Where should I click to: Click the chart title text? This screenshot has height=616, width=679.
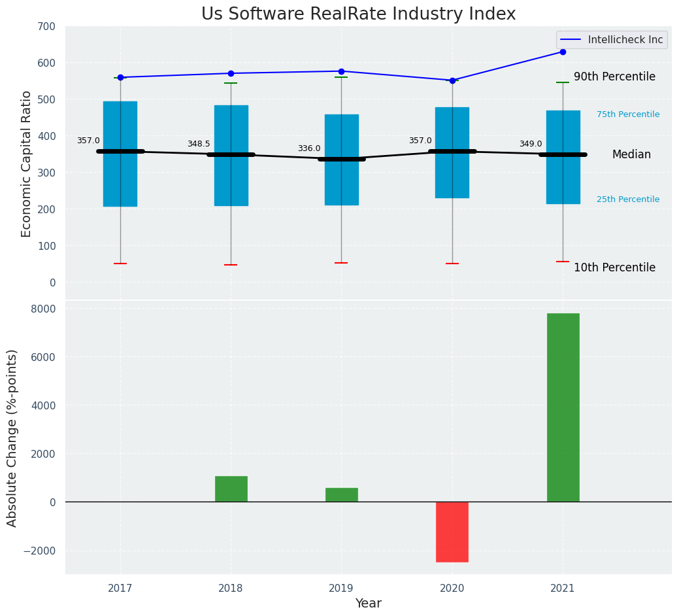click(358, 14)
